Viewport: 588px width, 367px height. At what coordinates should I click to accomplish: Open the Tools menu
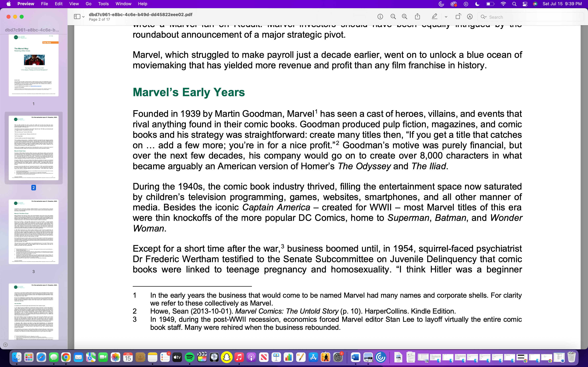[103, 4]
